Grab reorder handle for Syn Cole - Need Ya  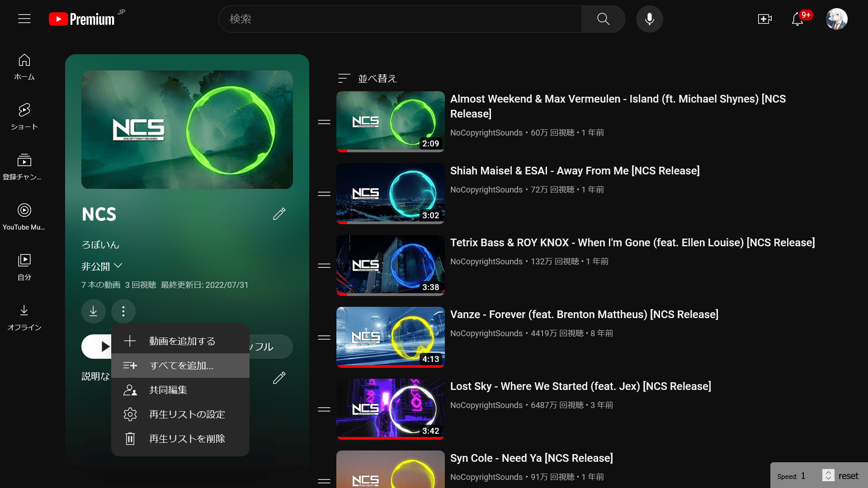[324, 481]
